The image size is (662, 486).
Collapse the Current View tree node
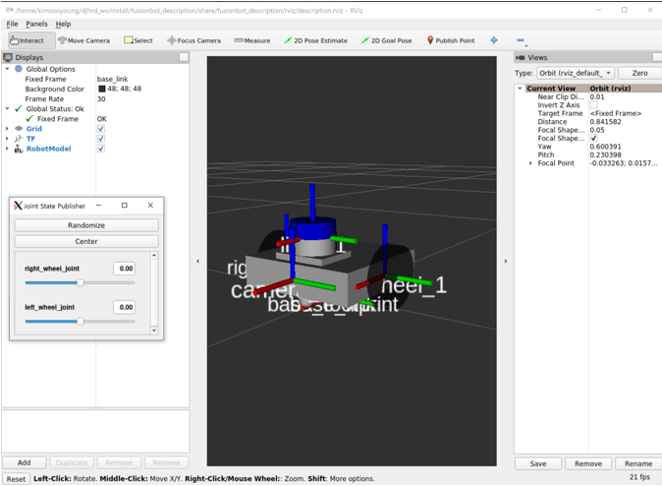[x=520, y=88]
